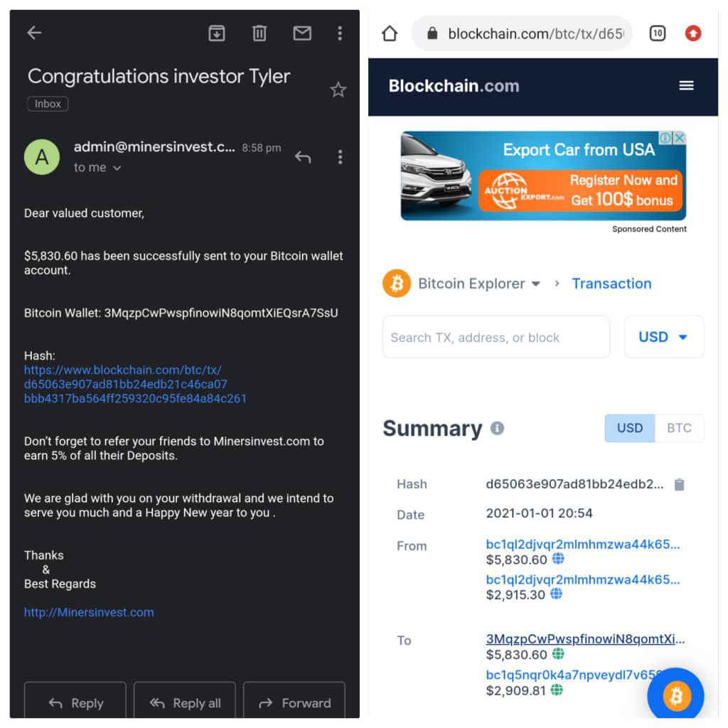This screenshot has width=728, height=728.
Task: Star the Congratulations investor Tyler email
Action: tap(338, 90)
